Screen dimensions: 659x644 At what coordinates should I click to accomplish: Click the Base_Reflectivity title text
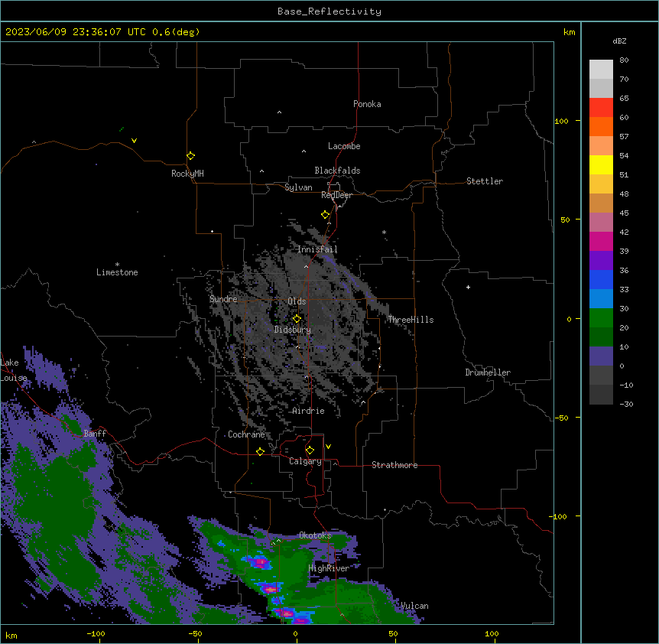pyautogui.click(x=329, y=11)
